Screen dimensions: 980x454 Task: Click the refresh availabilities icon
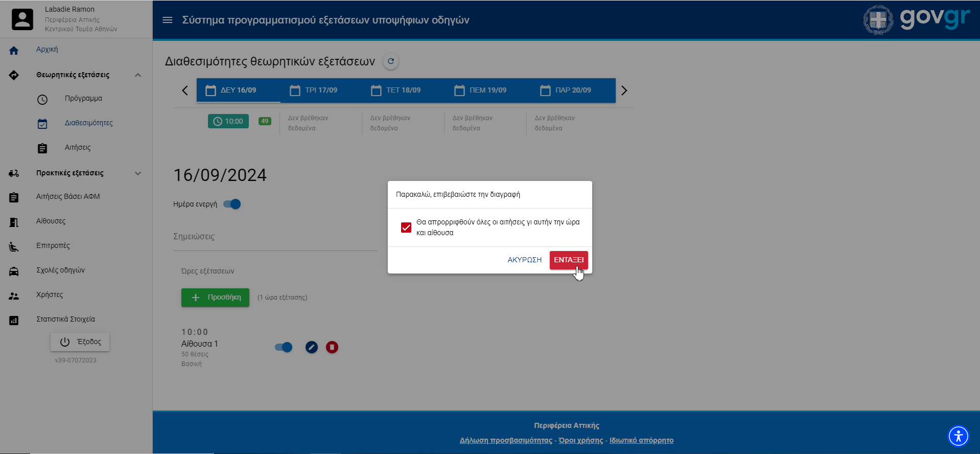click(x=391, y=61)
